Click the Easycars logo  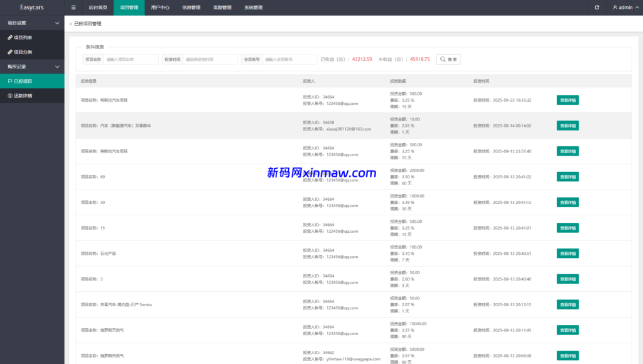(31, 8)
